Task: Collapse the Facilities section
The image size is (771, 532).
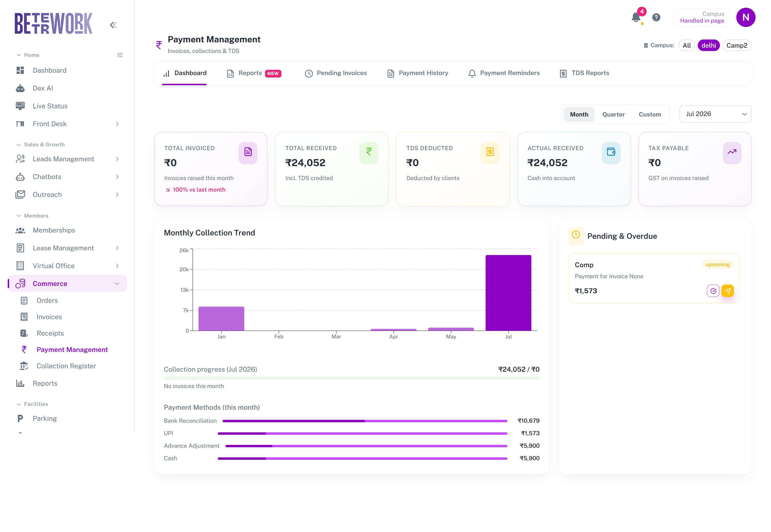Action: (32, 404)
